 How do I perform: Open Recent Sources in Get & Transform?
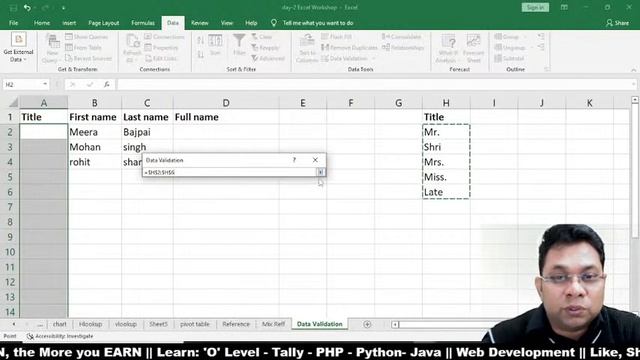(89, 58)
